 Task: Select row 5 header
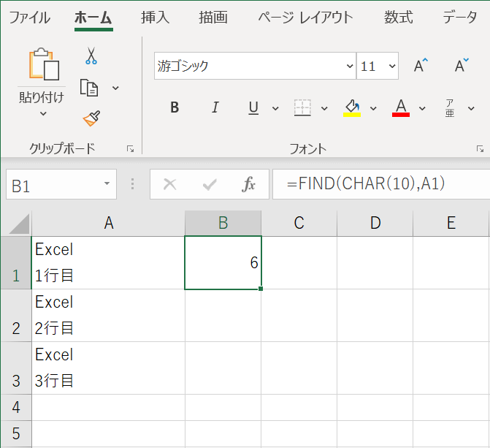[x=16, y=433]
